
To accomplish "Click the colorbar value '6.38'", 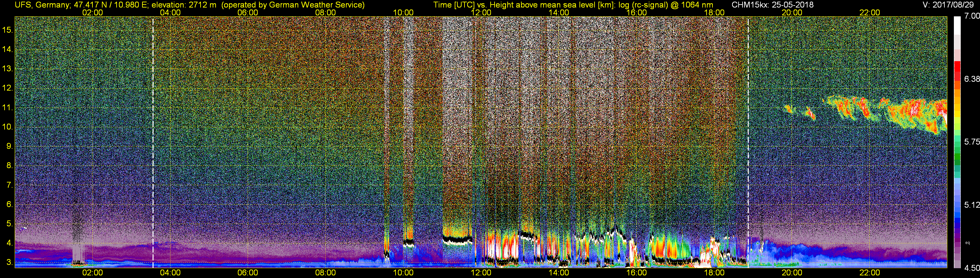I will click(972, 79).
